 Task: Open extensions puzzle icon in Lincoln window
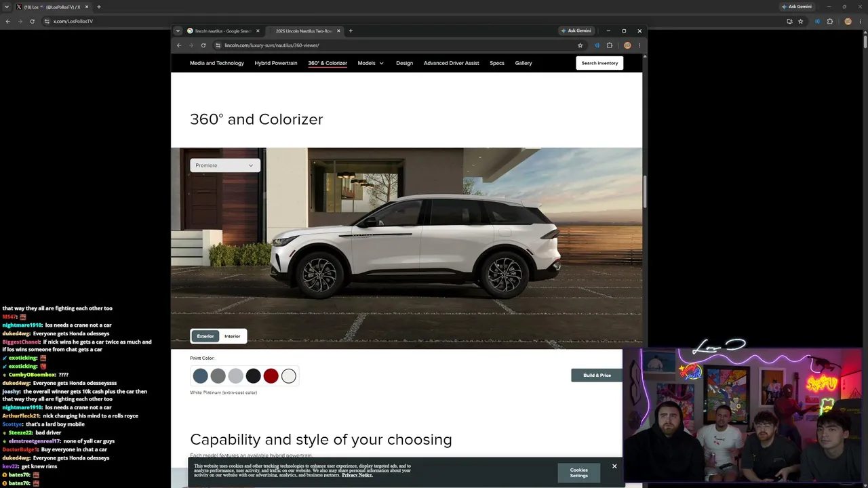610,45
